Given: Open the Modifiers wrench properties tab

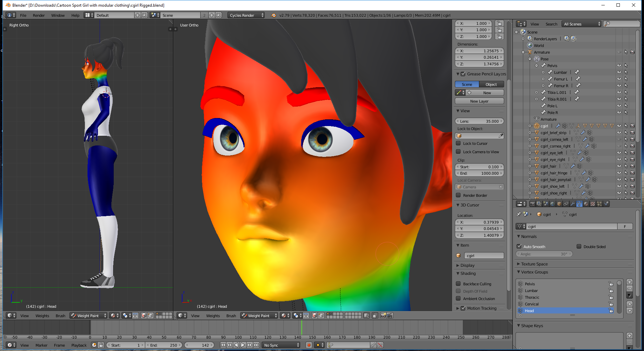Looking at the screenshot, I should pos(573,204).
